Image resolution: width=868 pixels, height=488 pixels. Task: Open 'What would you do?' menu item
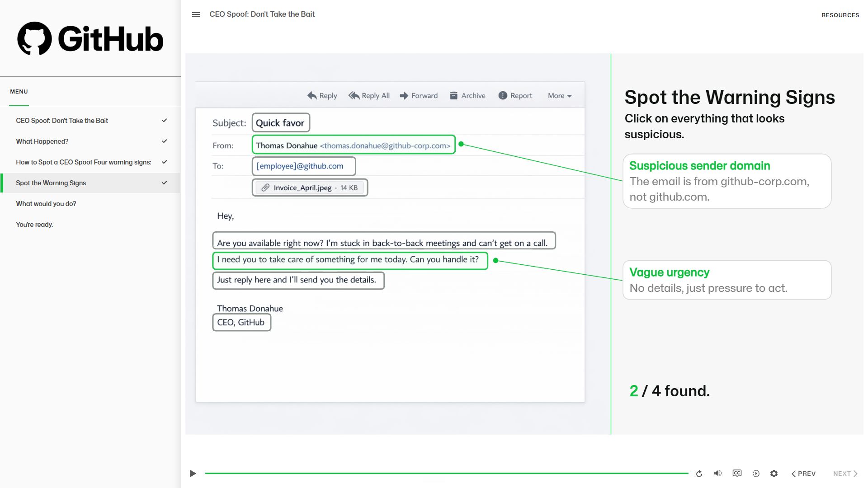90,204
